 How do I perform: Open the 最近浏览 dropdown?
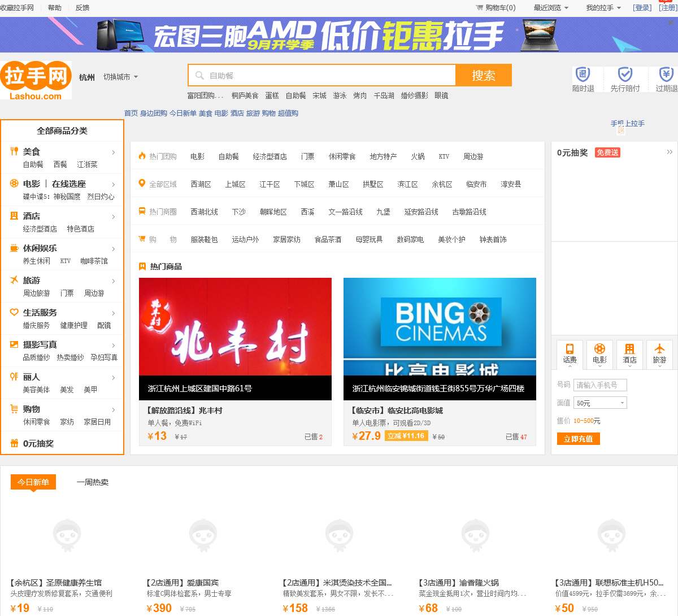(551, 8)
